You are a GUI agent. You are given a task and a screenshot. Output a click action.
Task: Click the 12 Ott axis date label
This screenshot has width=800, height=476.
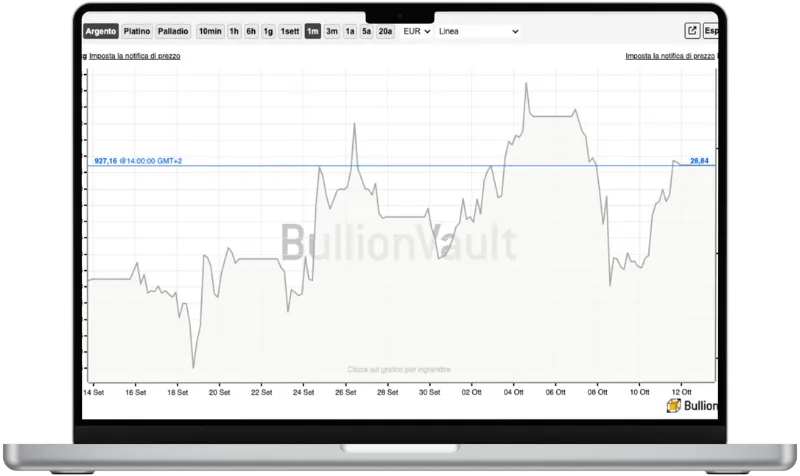point(681,392)
